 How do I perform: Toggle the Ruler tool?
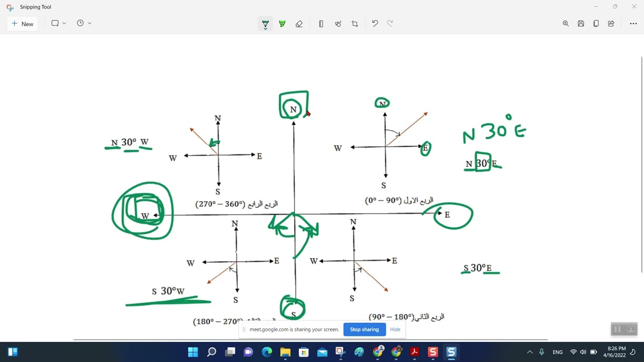click(321, 24)
